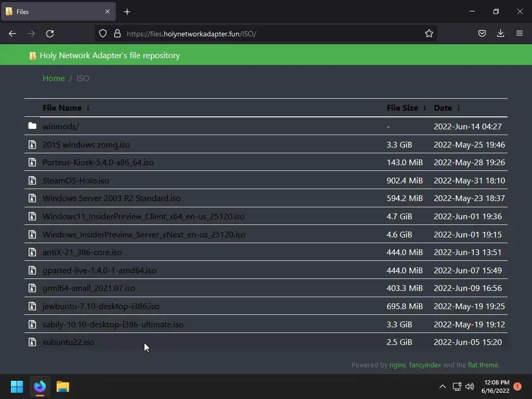The width and height of the screenshot is (532, 399).
Task: Click Holy Network Adapter's file repository header
Action: (x=110, y=55)
